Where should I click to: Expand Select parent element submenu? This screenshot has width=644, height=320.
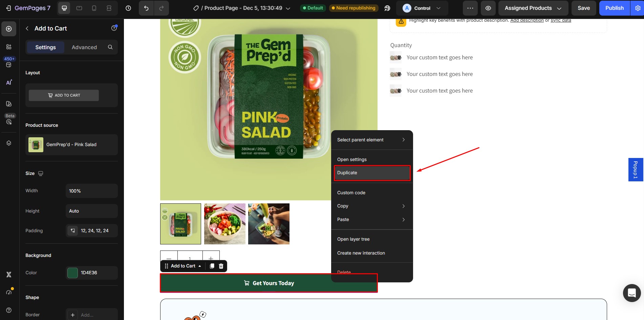point(372,140)
